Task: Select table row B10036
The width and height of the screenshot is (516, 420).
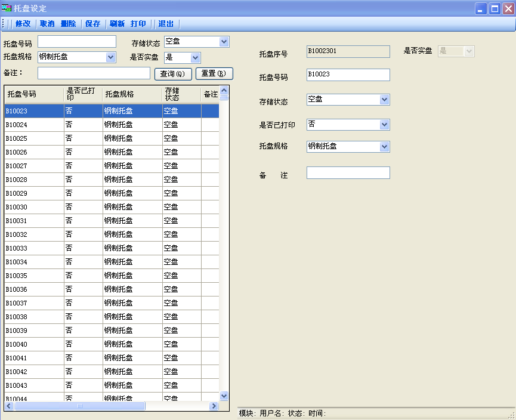Action: (x=112, y=289)
